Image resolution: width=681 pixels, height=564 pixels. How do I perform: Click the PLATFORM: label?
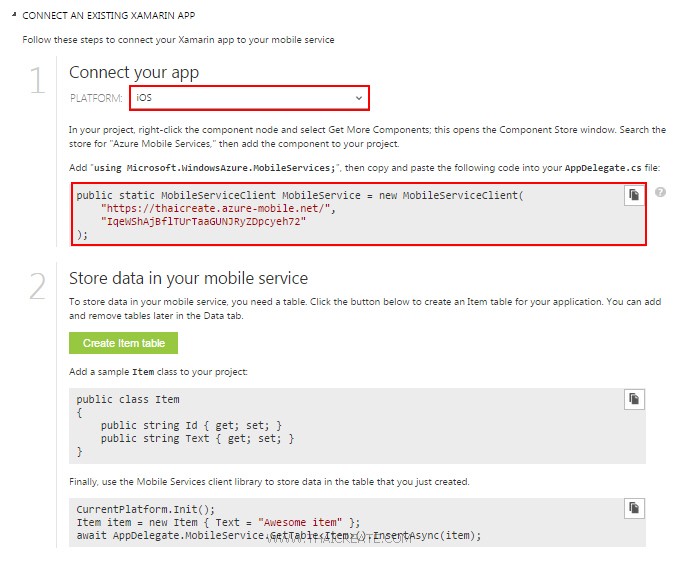coord(96,98)
